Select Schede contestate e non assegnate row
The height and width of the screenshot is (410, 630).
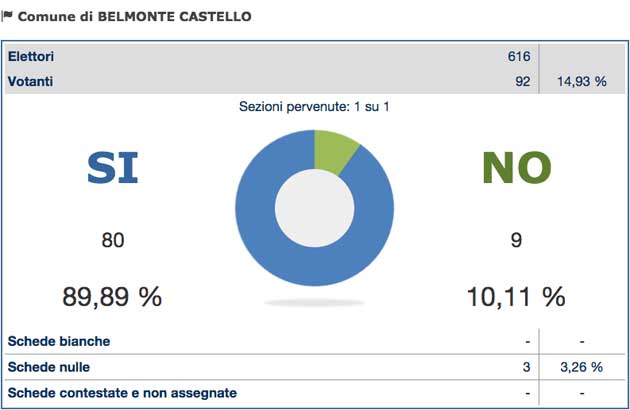coord(122,393)
